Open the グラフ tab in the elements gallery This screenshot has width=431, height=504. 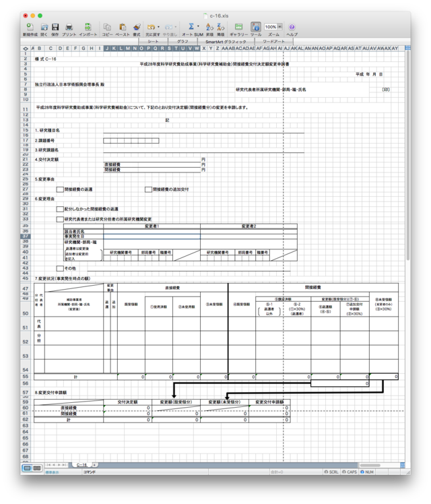(183, 42)
